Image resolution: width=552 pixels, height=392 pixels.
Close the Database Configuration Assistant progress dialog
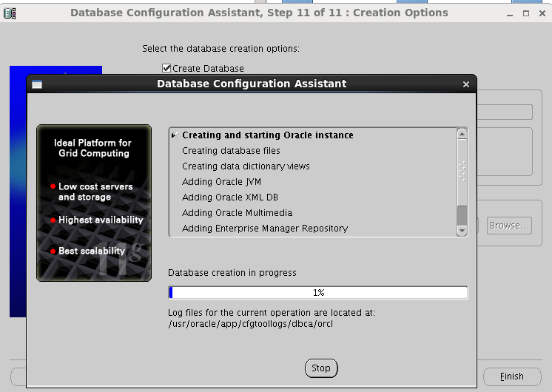click(466, 84)
